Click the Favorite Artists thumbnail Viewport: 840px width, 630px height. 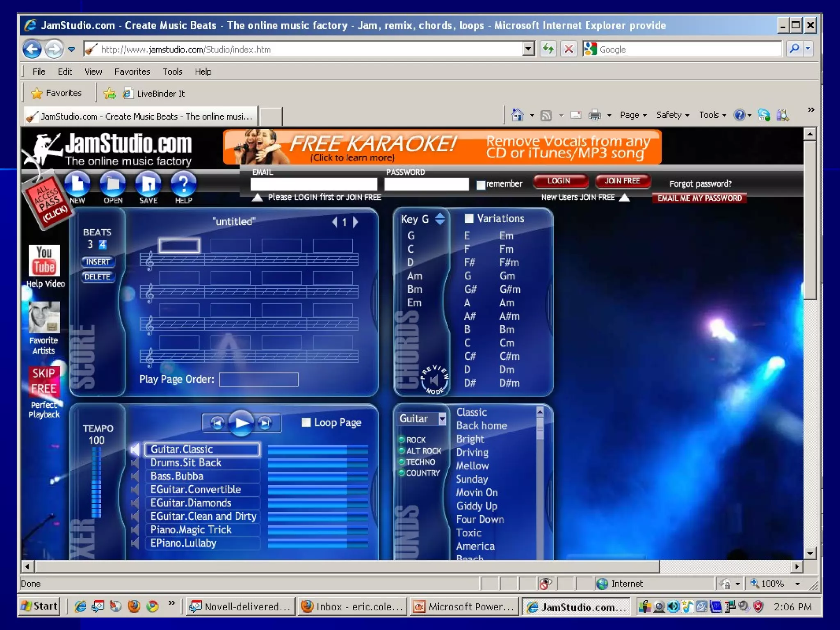pyautogui.click(x=44, y=317)
